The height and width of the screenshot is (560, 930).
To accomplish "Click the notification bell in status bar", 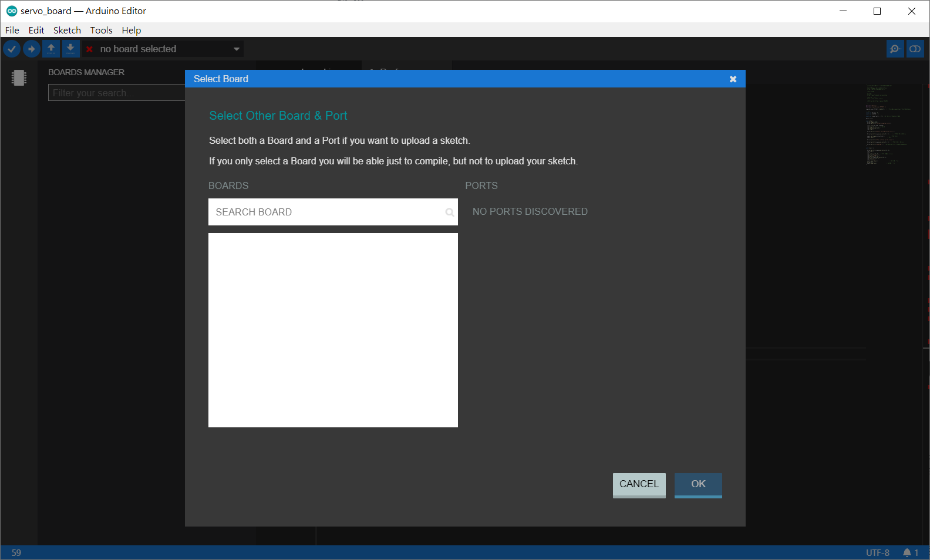I will 907,553.
